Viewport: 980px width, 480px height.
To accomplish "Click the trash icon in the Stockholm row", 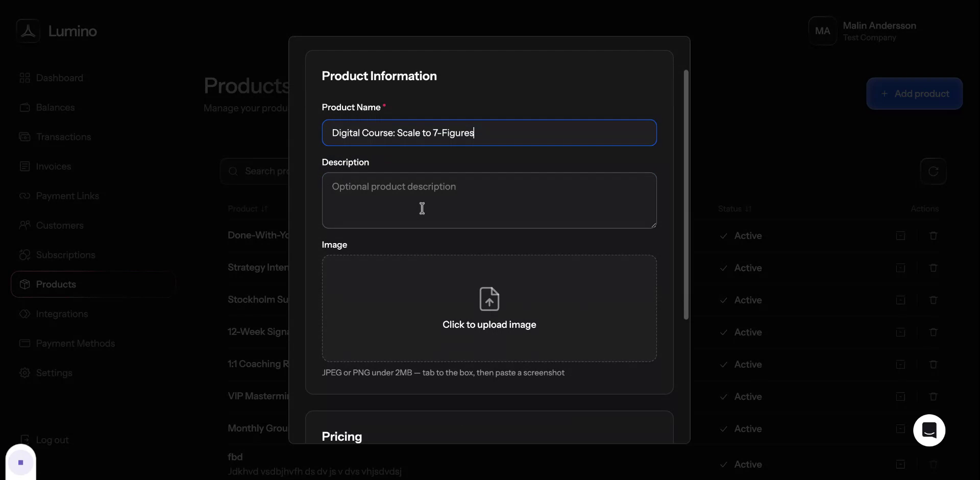I will 933,300.
